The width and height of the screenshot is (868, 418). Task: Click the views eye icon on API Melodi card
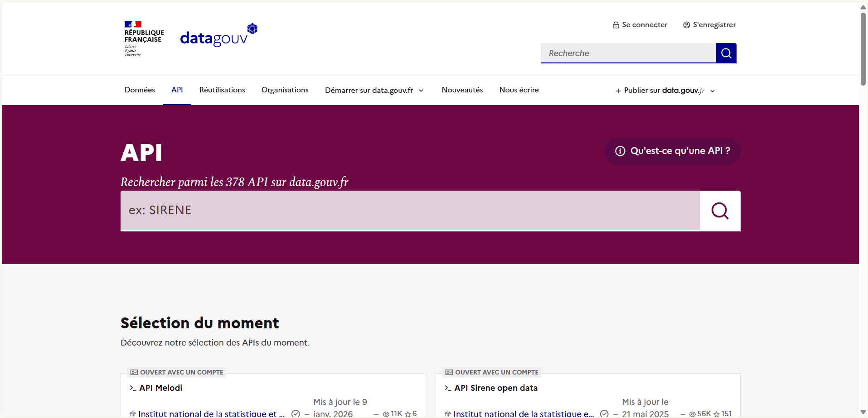tap(386, 414)
